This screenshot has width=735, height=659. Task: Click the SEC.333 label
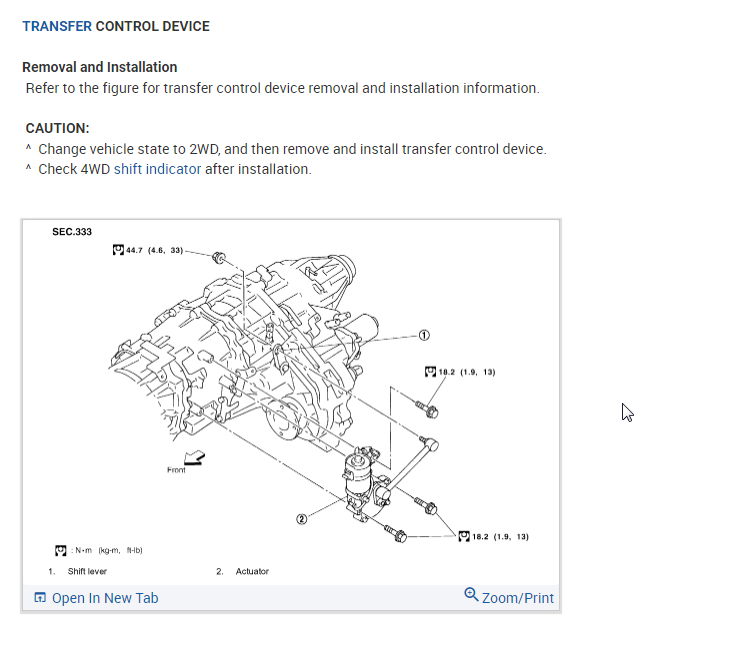pyautogui.click(x=72, y=232)
